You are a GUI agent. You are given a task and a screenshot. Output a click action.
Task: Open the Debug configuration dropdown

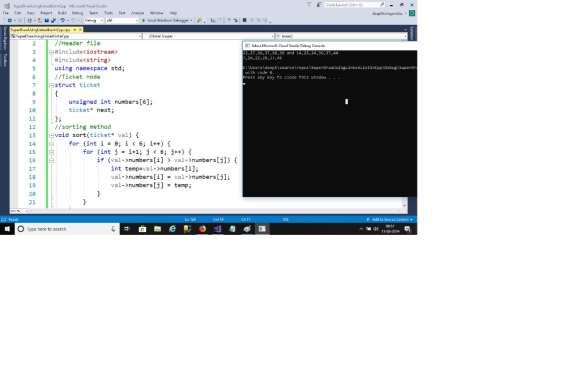point(94,20)
